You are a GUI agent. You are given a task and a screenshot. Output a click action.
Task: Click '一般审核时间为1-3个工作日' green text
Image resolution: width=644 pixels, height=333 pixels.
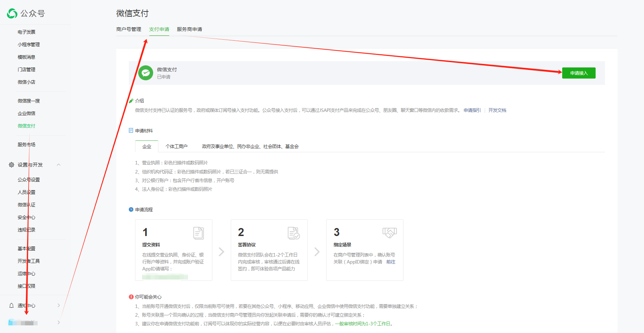coord(362,324)
